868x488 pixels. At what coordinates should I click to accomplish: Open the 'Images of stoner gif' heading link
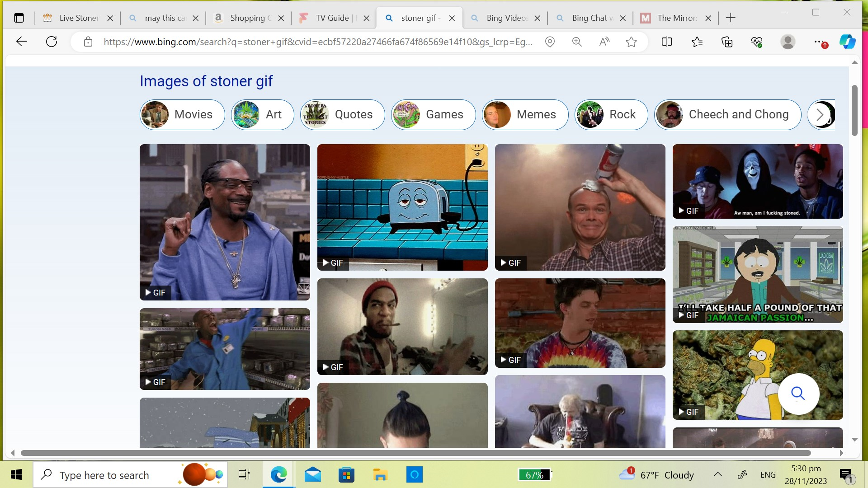point(206,81)
